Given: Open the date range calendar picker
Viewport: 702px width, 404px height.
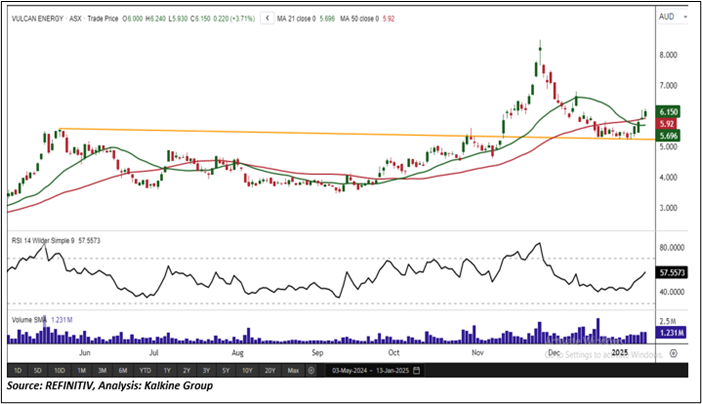Looking at the screenshot, I should (417, 370).
